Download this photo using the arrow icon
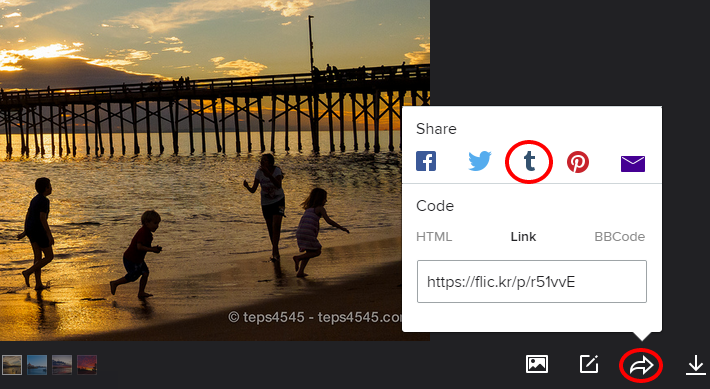Viewport: 710px width, 389px height. [x=696, y=365]
